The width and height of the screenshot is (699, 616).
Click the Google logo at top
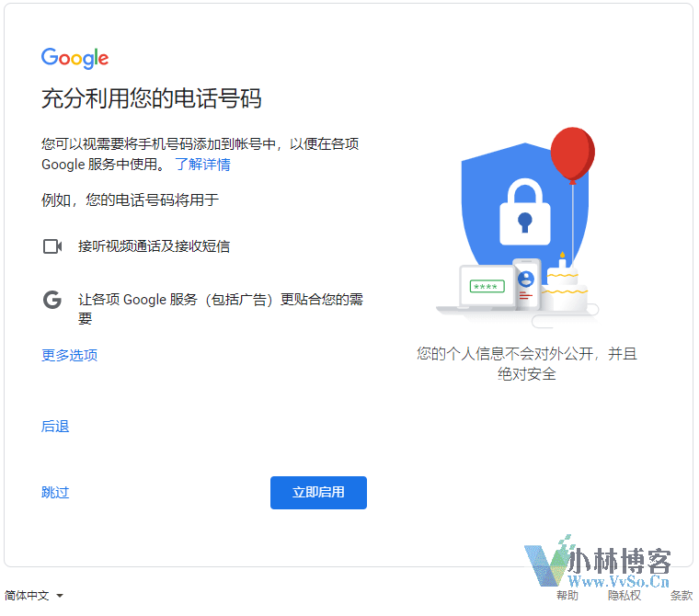click(74, 58)
